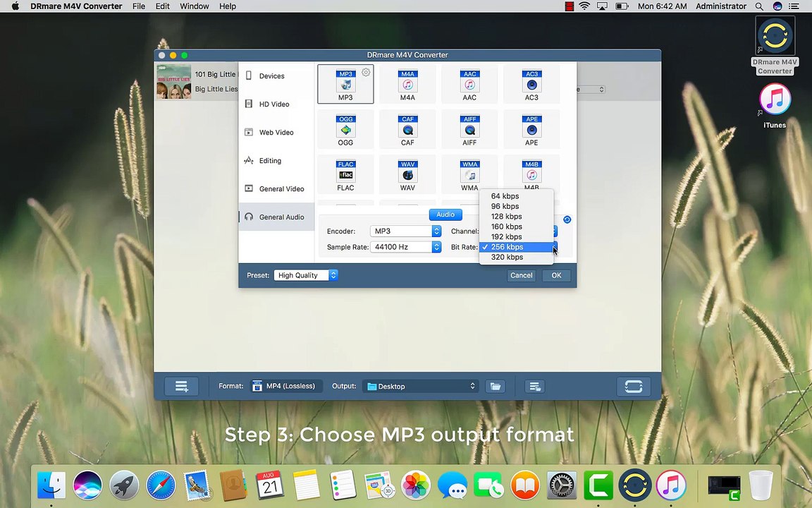Switch to Editing category
This screenshot has height=508, width=812.
[276, 161]
